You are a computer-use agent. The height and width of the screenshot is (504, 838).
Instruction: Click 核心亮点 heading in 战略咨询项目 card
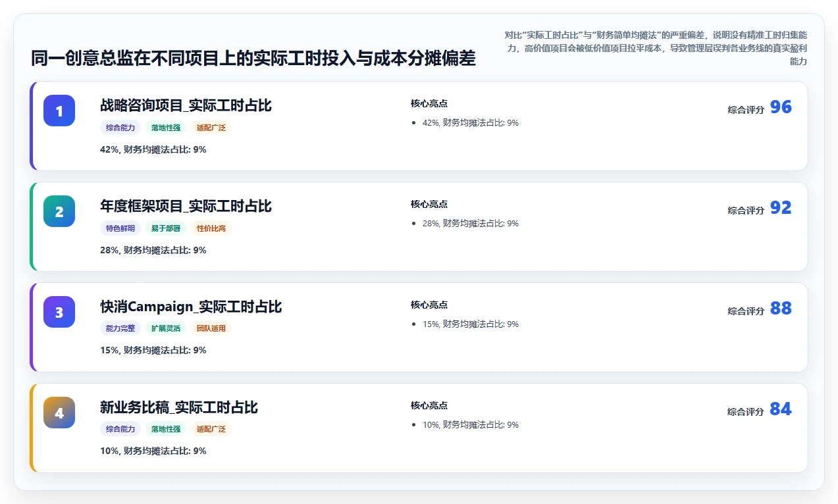[x=429, y=104]
